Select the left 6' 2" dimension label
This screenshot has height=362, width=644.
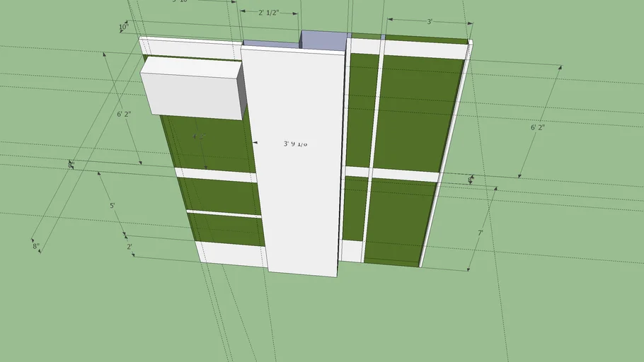pyautogui.click(x=124, y=114)
